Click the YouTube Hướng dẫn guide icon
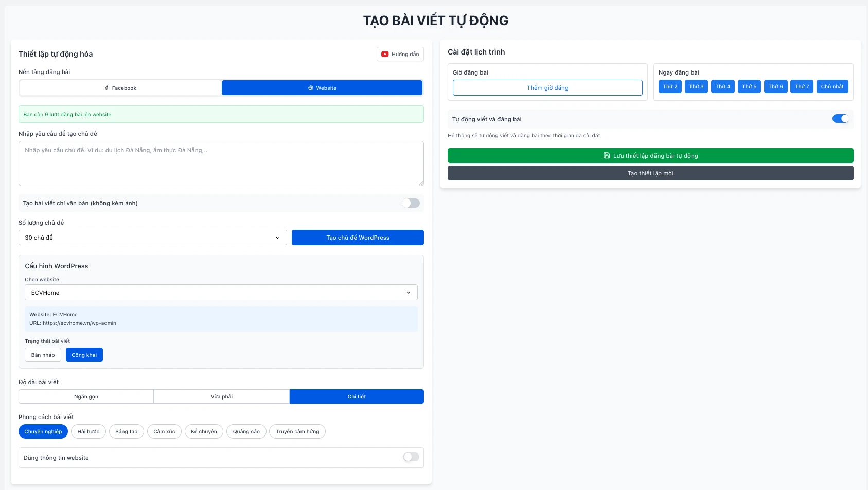 [x=385, y=54]
